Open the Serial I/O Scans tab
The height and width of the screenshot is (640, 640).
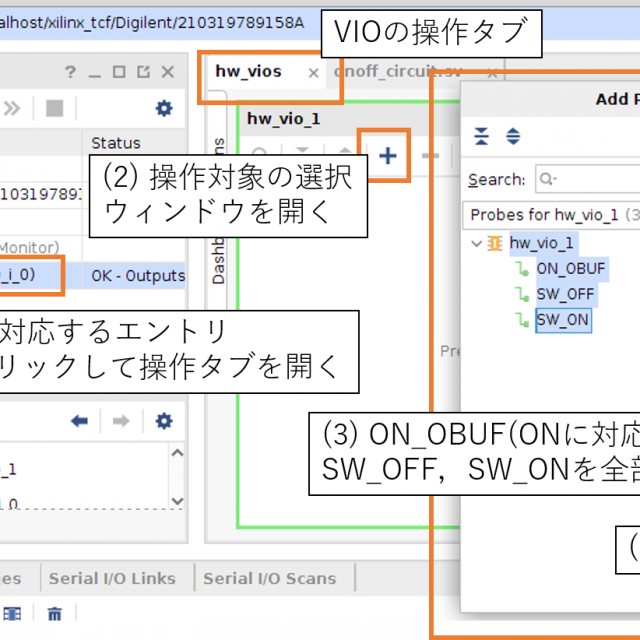pyautogui.click(x=270, y=578)
